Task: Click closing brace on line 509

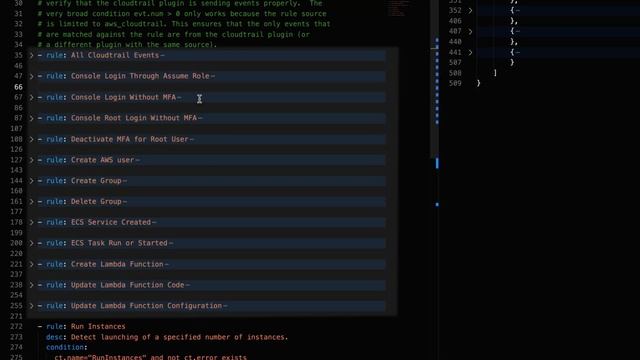Action: (x=478, y=83)
